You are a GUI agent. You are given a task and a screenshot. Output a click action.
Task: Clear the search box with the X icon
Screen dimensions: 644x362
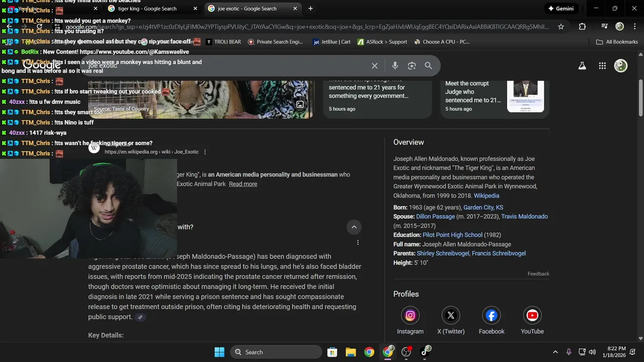point(374,66)
